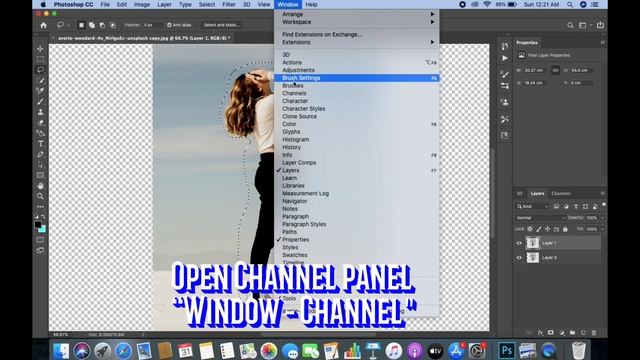Select the Path Selection tool
The height and width of the screenshot is (360, 640).
40,165
